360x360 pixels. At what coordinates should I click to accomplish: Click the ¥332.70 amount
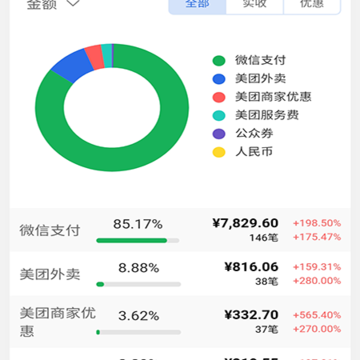[251, 315]
